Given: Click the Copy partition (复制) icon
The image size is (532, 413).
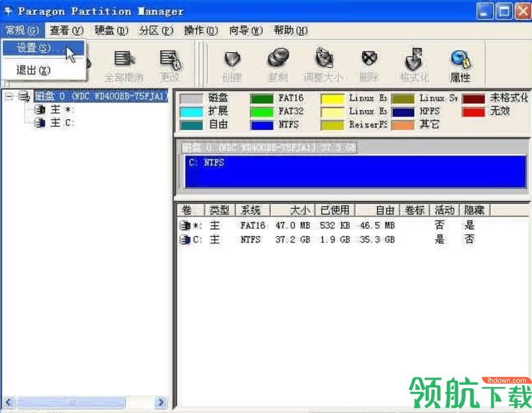Looking at the screenshot, I should click(x=278, y=58).
